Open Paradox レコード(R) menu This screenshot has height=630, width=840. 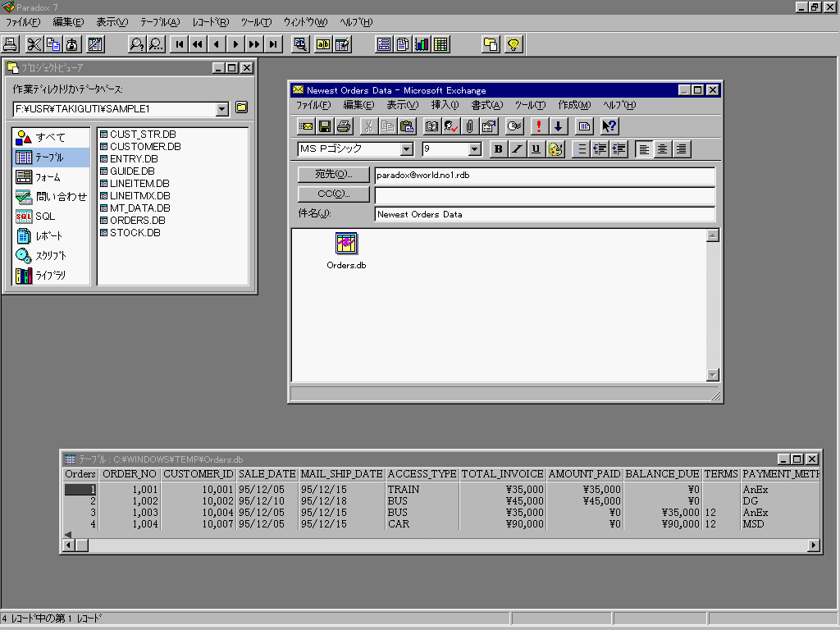point(211,22)
